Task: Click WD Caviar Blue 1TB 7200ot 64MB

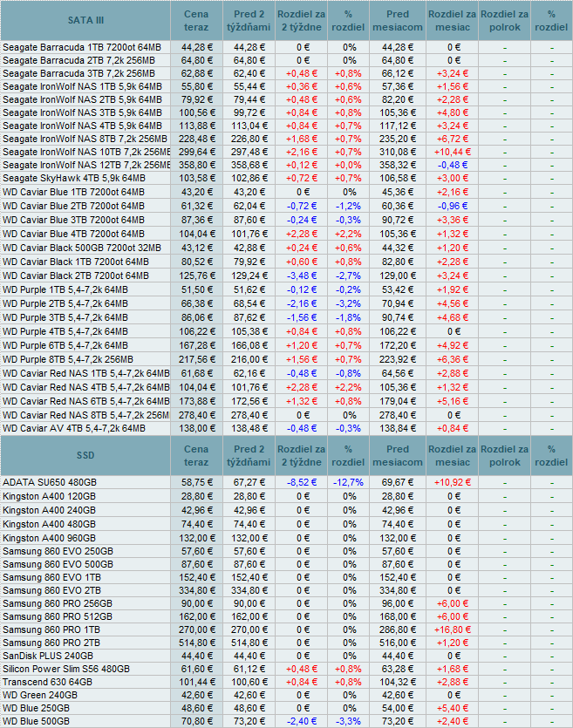Action: coord(73,192)
